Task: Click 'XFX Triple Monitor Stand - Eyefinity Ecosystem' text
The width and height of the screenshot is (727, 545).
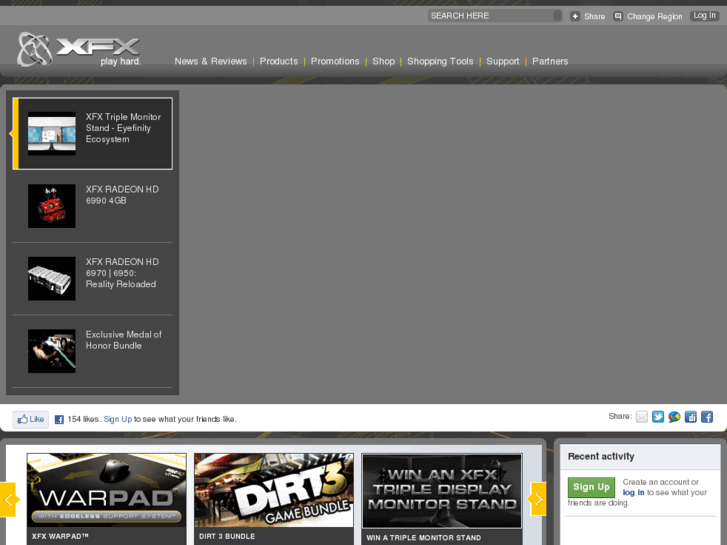Action: coord(123,128)
